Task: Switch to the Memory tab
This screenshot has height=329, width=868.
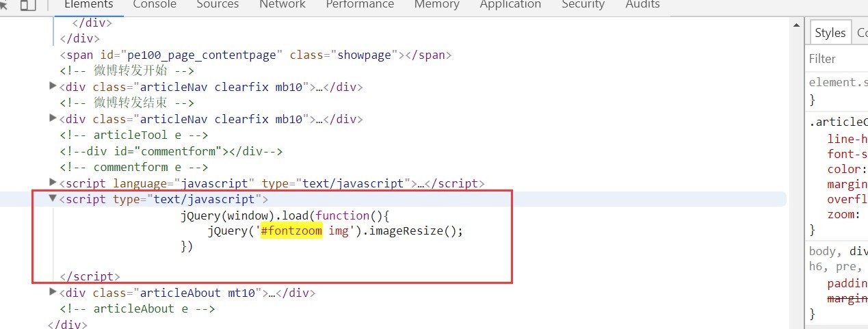Action: [436, 5]
